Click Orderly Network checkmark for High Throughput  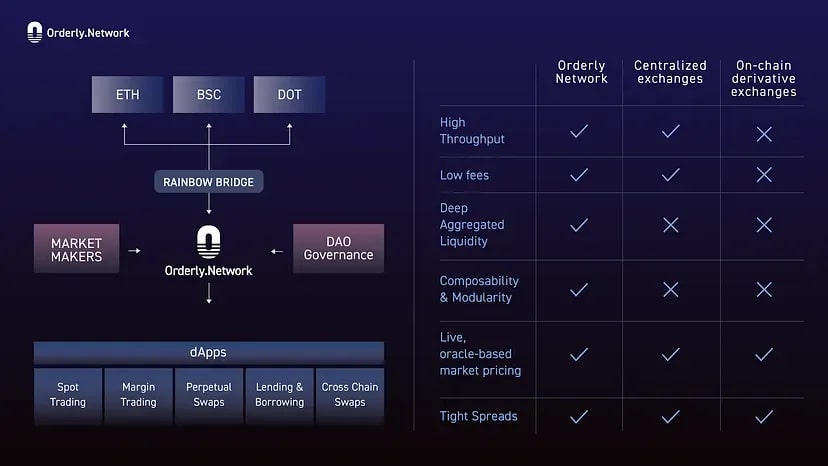tap(578, 131)
